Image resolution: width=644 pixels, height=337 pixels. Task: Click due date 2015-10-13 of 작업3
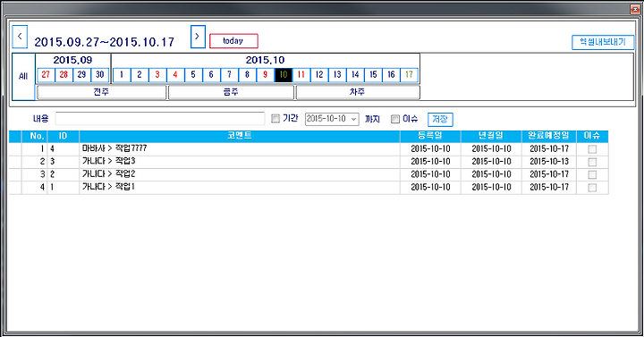[549, 162]
